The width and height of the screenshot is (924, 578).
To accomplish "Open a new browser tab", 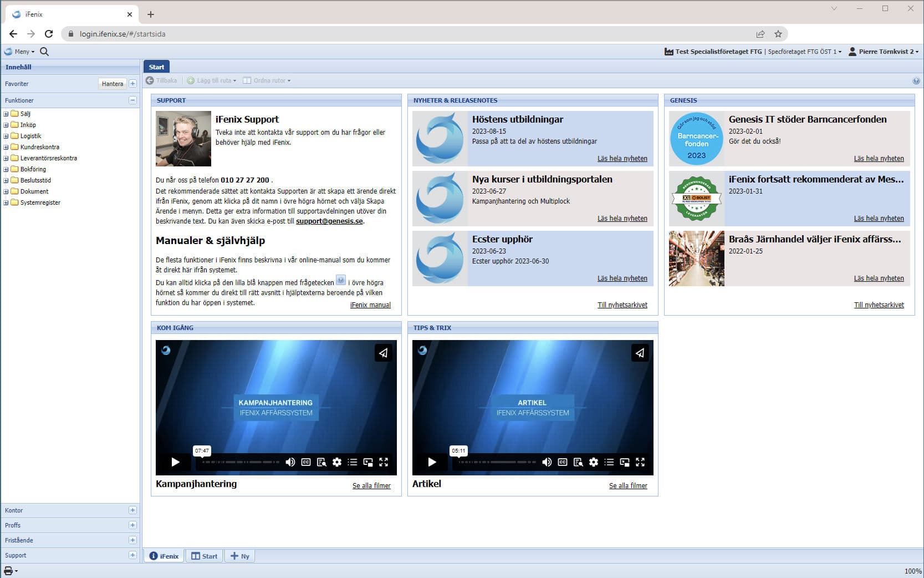I will point(151,14).
